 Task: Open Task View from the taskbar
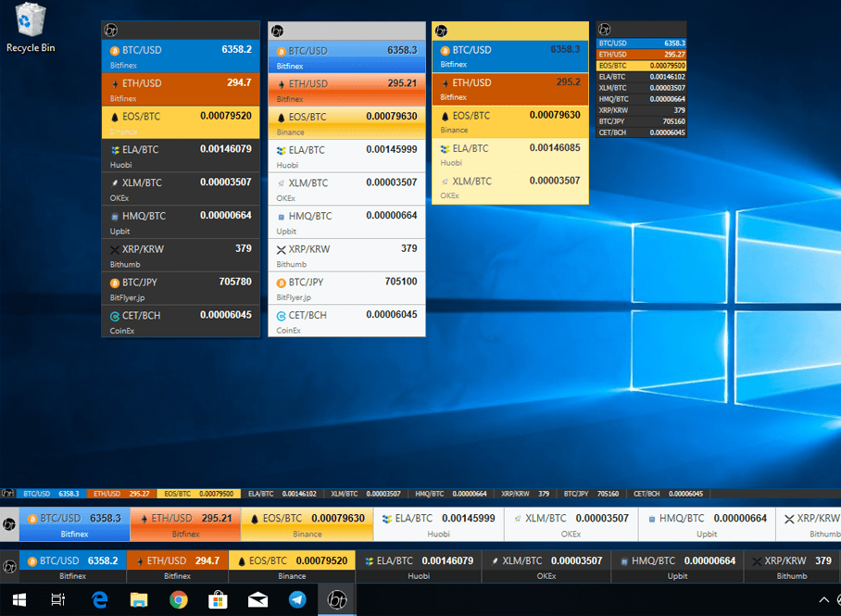[58, 599]
